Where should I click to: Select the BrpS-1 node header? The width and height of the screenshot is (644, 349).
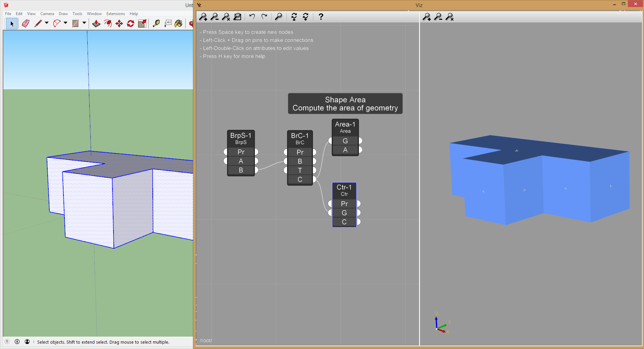(x=241, y=138)
